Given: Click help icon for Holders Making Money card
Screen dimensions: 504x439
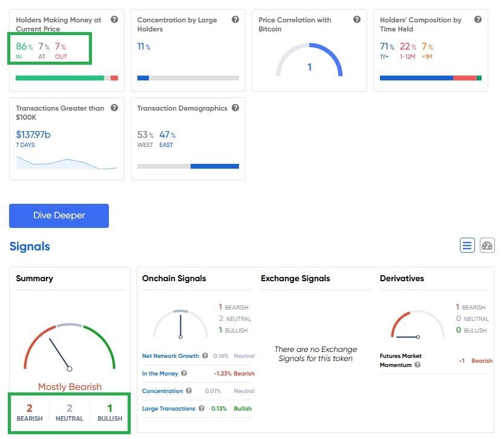Looking at the screenshot, I should [114, 20].
